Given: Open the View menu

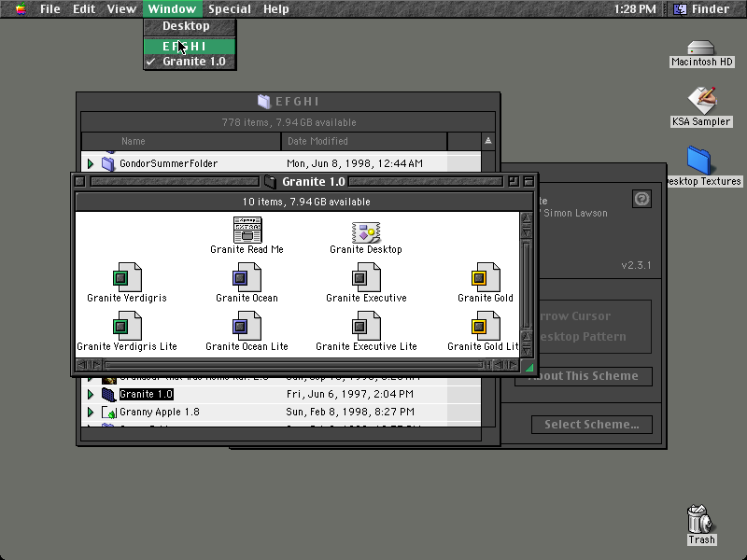Looking at the screenshot, I should [x=121, y=9].
